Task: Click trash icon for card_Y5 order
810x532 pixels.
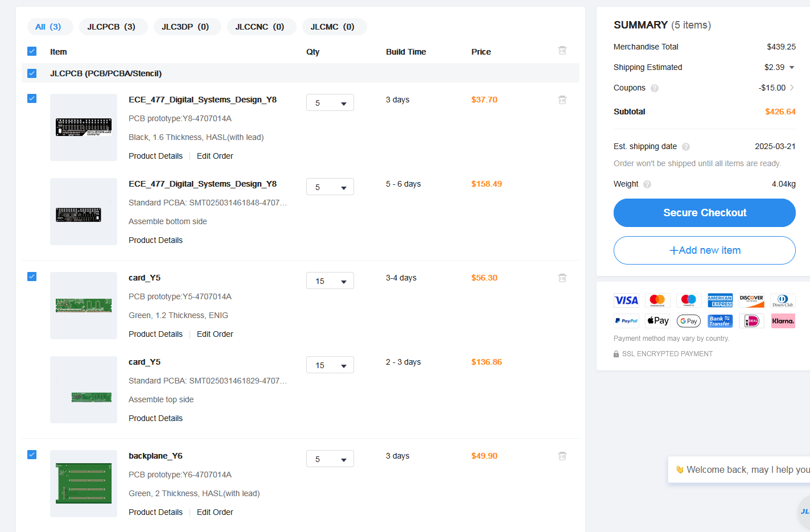Action: point(562,278)
